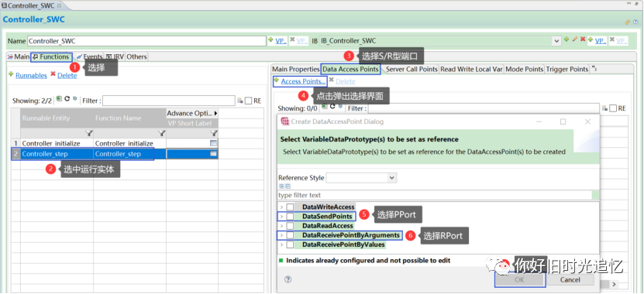
Task: Open the Server Call Points tab
Action: tap(412, 70)
